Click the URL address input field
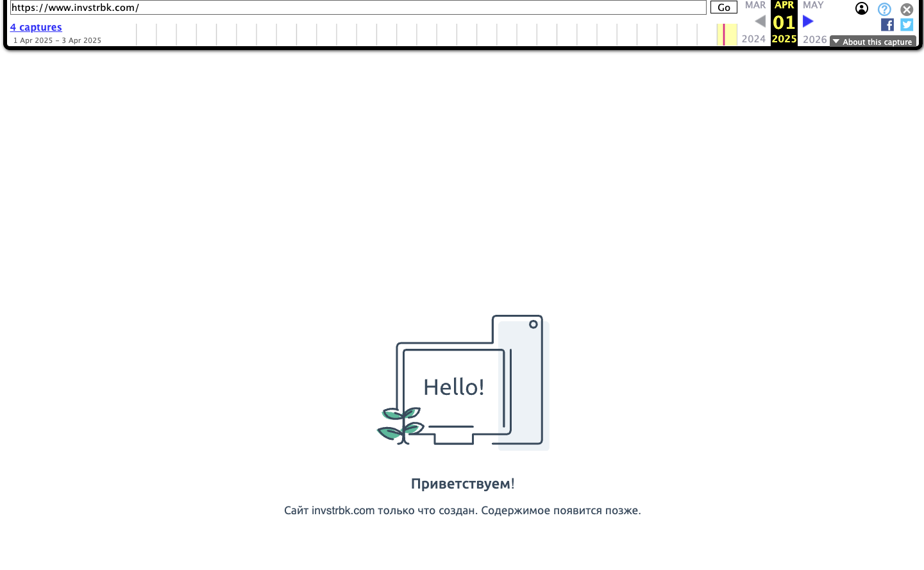Image resolution: width=924 pixels, height=570 pixels. coord(358,8)
